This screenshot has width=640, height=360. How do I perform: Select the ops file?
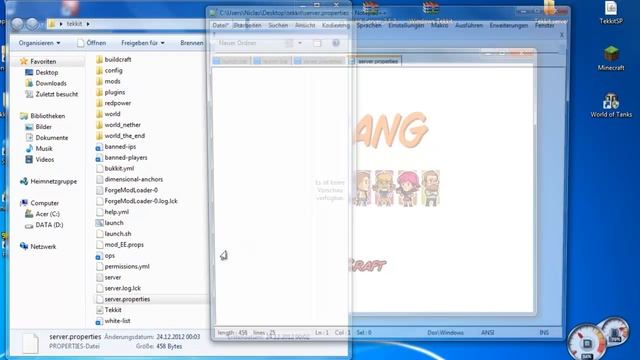(105, 256)
